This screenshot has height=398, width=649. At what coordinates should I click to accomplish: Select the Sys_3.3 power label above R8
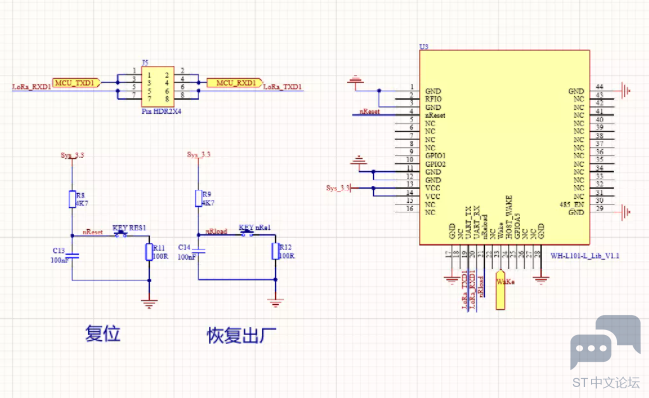pyautogui.click(x=72, y=156)
